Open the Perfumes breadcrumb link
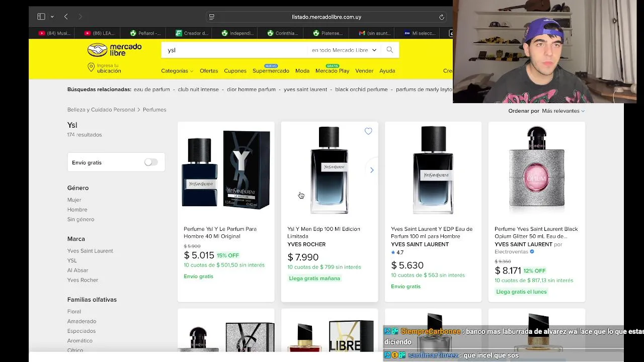The image size is (644, 362). click(154, 110)
